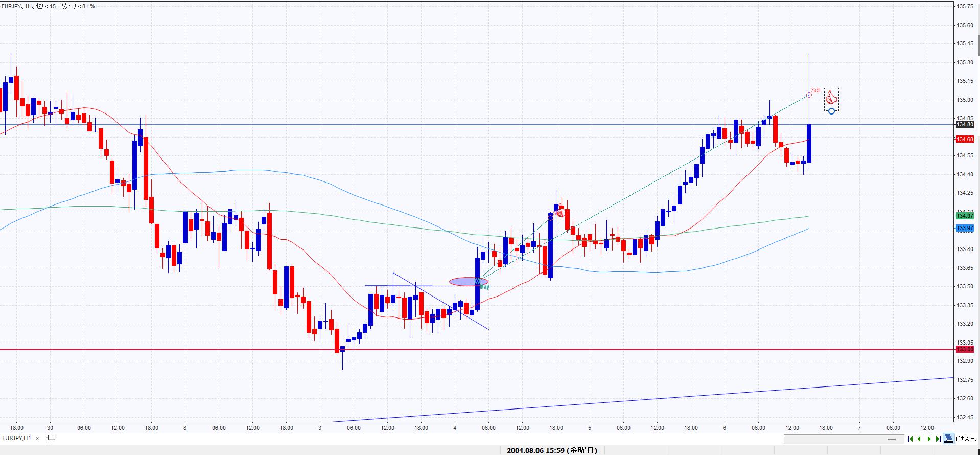Toggle the auto-zoom windows icon

coord(949,438)
